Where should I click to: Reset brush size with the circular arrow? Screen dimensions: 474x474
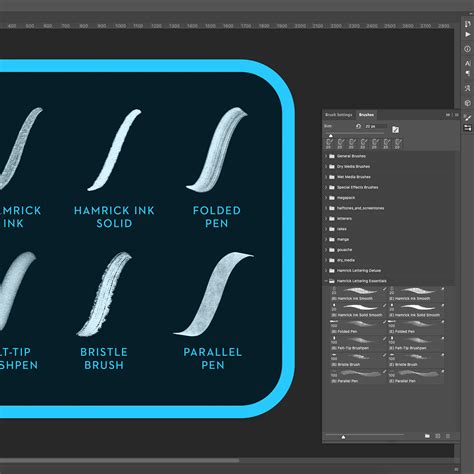click(x=358, y=126)
